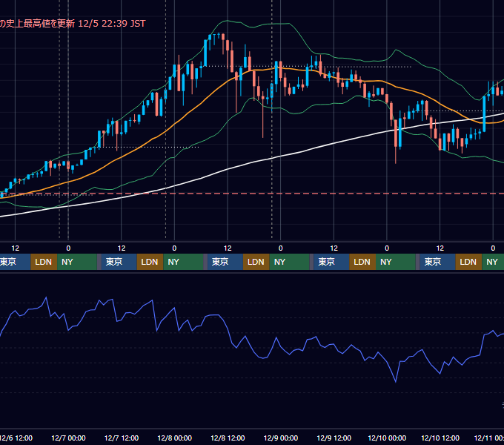Click the 12/7 00:00 date axis label

[x=68, y=438]
